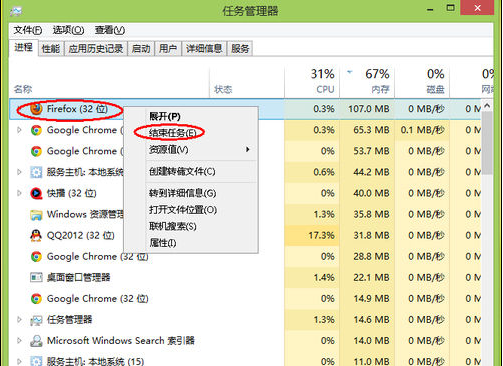The image size is (503, 366).
Task: Click the 35.8 MB memory cell
Action: coord(367,214)
